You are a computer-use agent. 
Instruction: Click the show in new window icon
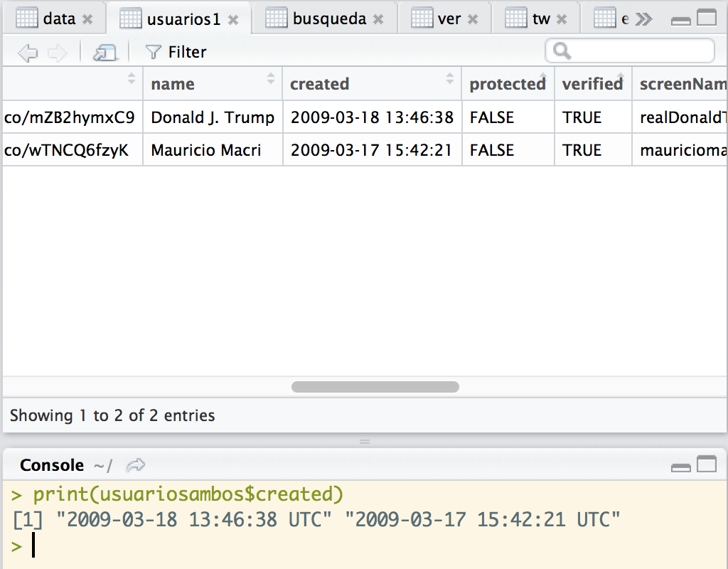105,53
